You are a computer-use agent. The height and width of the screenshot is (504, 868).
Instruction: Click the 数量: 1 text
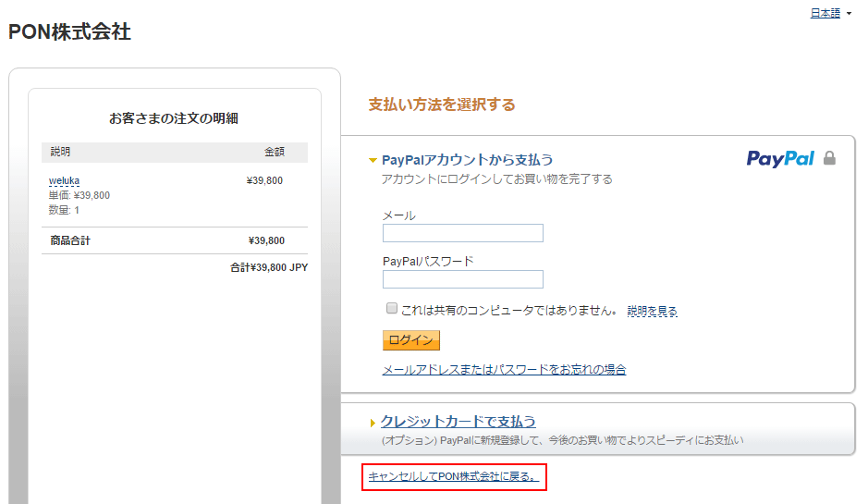[64, 210]
